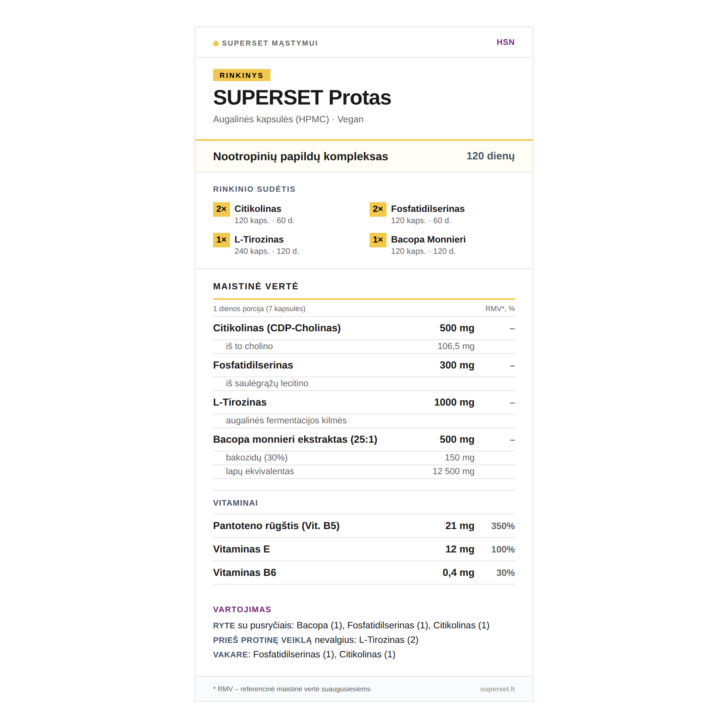Click the RINKINIO SUDĖTIS heading
728x728 pixels.
pos(254,189)
